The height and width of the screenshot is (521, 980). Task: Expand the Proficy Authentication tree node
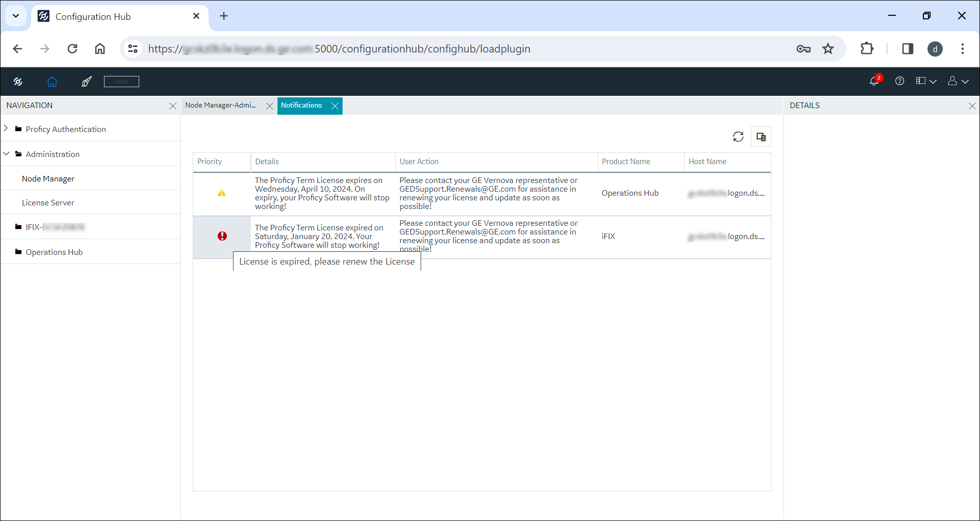click(x=6, y=128)
